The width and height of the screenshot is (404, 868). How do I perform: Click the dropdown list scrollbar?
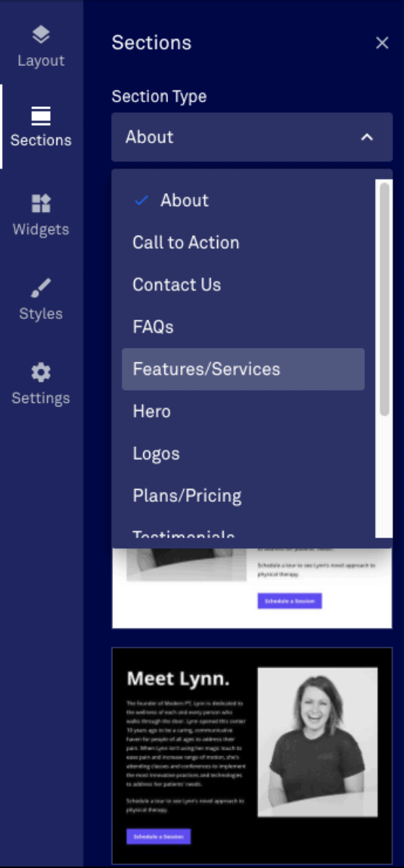384,298
